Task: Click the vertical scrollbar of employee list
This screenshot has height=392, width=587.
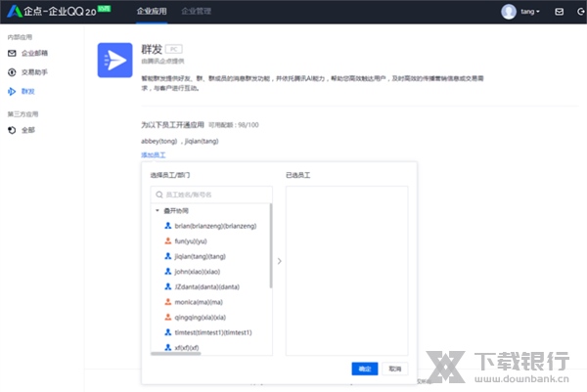Action: click(x=271, y=245)
